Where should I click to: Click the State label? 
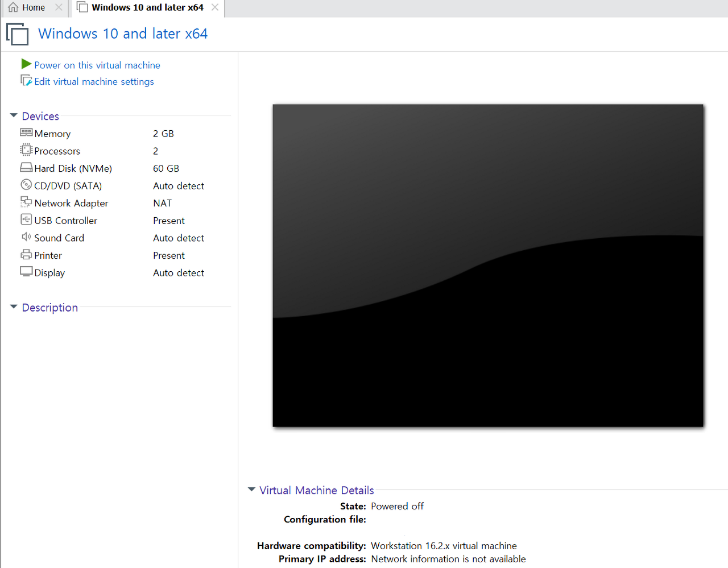tap(353, 506)
